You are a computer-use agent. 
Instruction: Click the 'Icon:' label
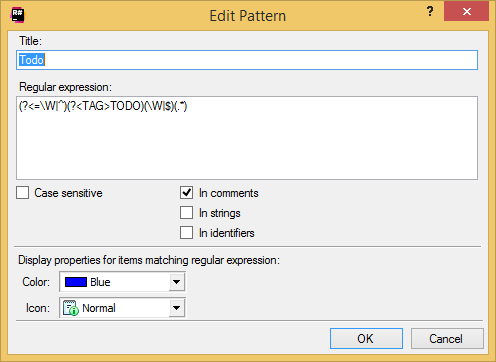point(38,308)
